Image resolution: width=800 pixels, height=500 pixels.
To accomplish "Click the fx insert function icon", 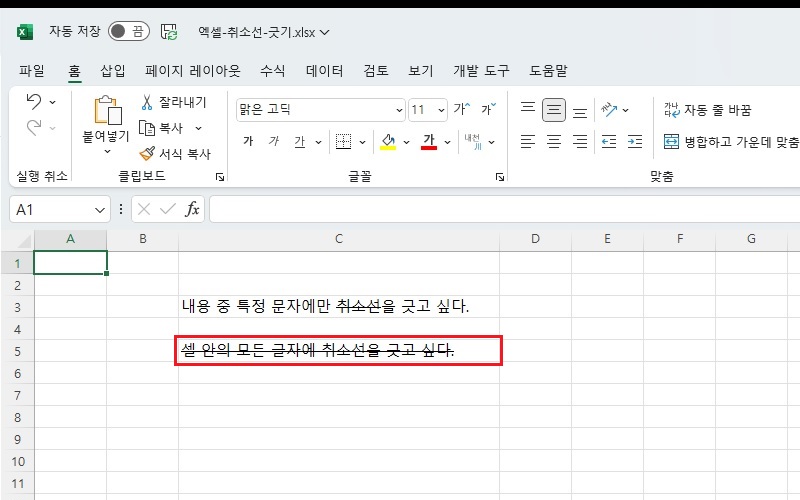I will [192, 209].
